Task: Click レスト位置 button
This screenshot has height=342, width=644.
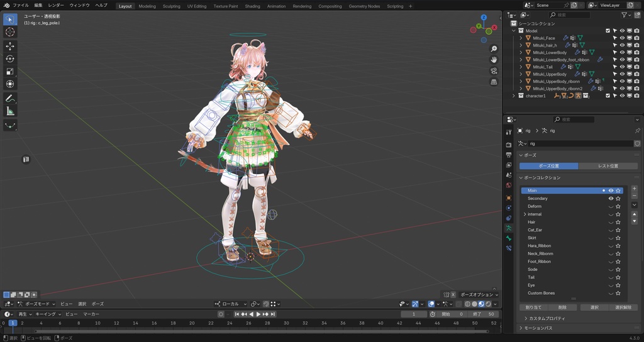Action: pyautogui.click(x=608, y=166)
